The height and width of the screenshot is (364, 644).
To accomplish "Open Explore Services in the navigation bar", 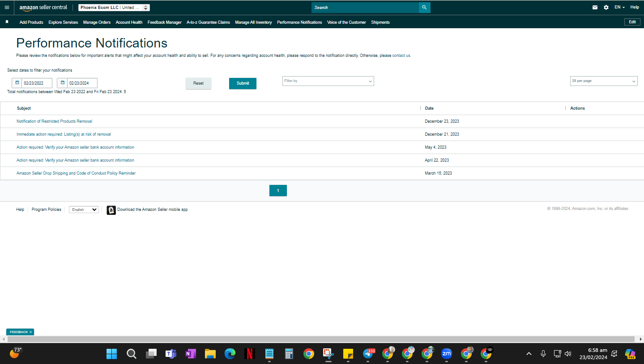I will pyautogui.click(x=63, y=22).
